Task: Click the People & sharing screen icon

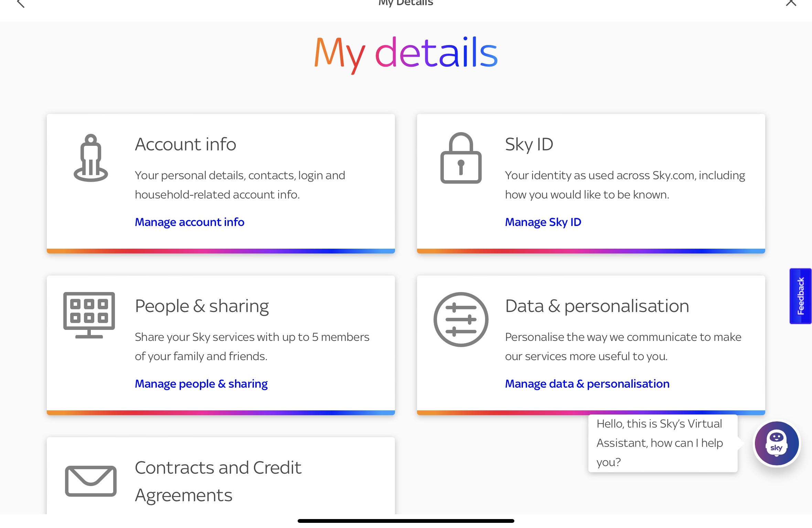Action: (89, 315)
